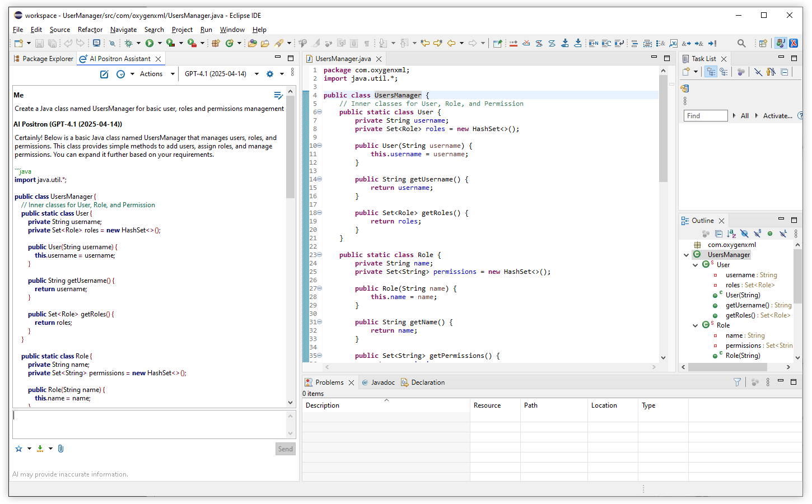Click the editor vertical scrollbar thumb
The width and height of the screenshot is (812, 504).
(663, 128)
